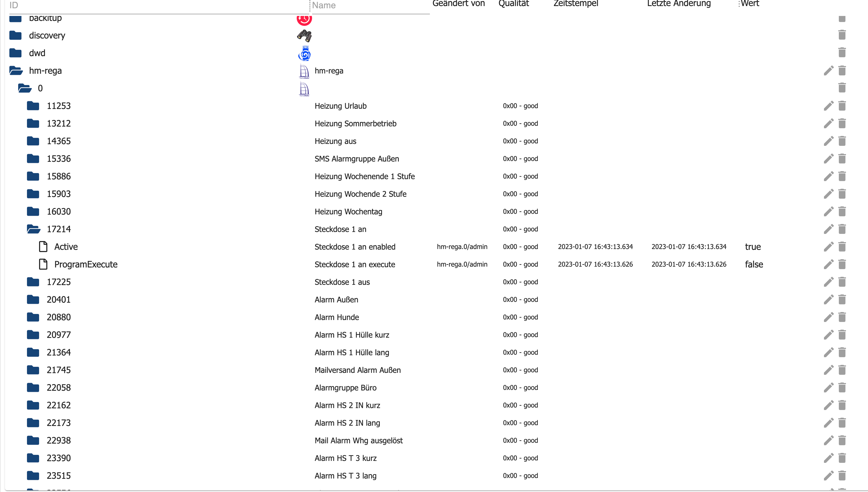Click the name 'Steckdose 1 an enabled'
Screen dimensions: 868x492
355,247
